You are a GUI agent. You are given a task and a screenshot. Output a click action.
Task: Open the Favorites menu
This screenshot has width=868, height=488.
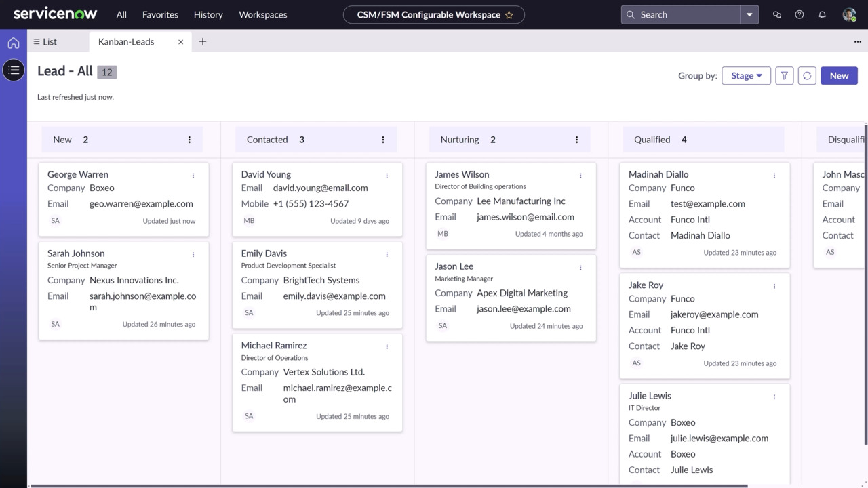[159, 14]
